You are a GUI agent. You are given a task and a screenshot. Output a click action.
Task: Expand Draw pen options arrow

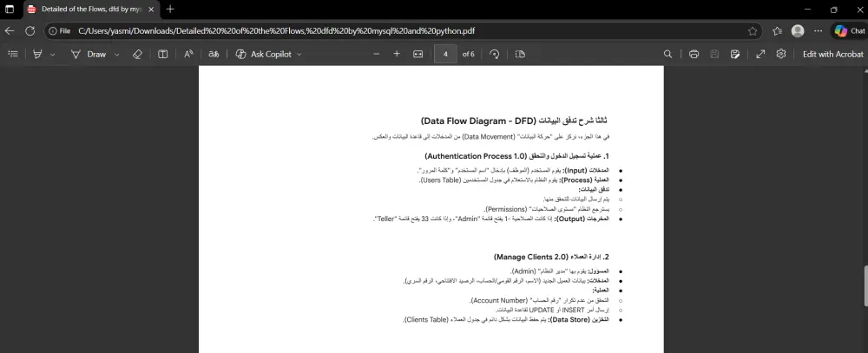pyautogui.click(x=117, y=55)
